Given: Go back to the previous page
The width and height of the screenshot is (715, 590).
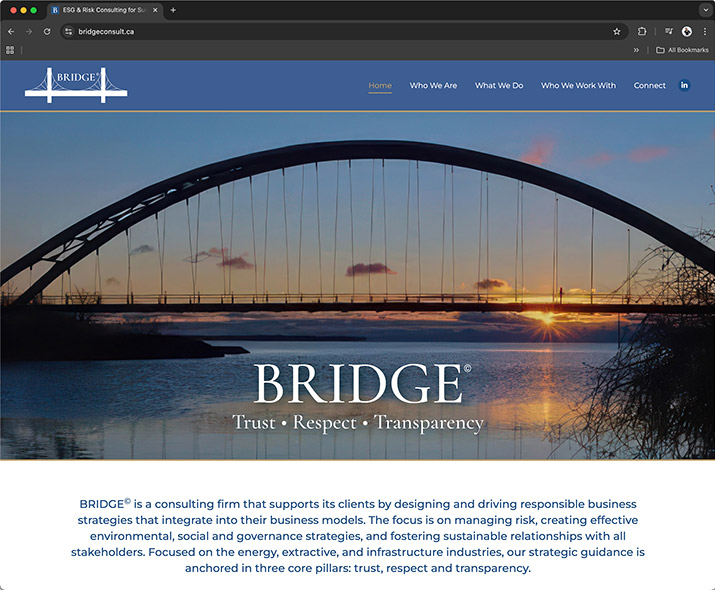Looking at the screenshot, I should [11, 31].
